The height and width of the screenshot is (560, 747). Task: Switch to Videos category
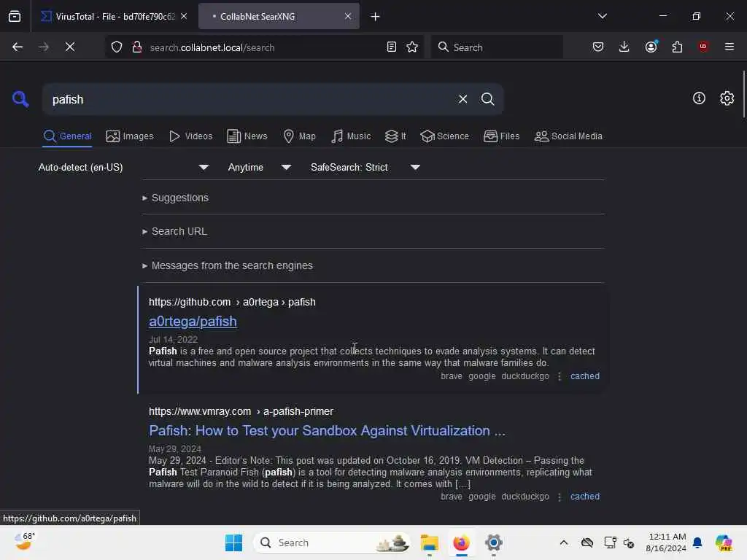190,136
